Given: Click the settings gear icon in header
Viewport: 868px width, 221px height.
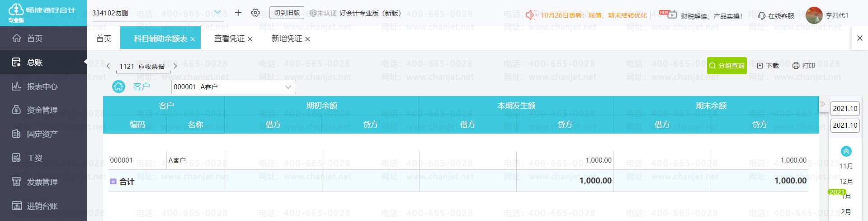Looking at the screenshot, I should [255, 13].
